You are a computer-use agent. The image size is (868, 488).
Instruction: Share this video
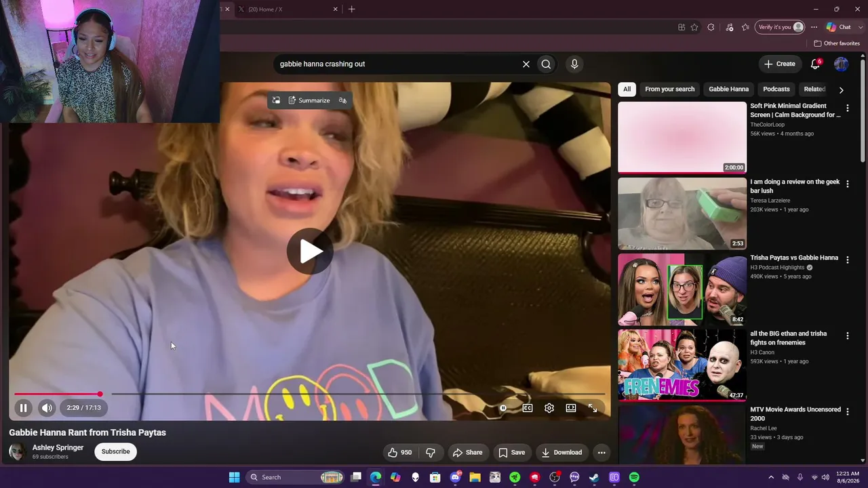(467, 453)
